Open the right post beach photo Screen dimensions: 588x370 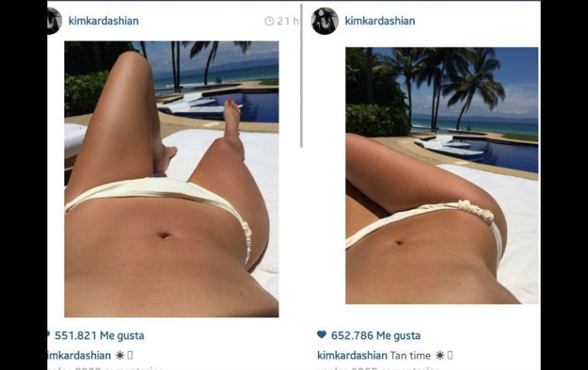point(441,175)
